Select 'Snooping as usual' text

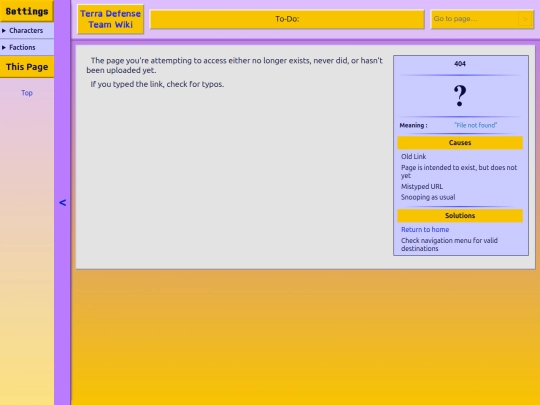tap(428, 197)
